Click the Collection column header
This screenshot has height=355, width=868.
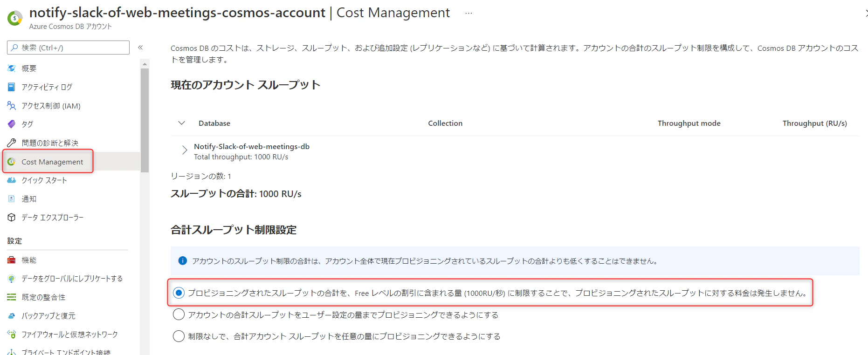coord(445,123)
